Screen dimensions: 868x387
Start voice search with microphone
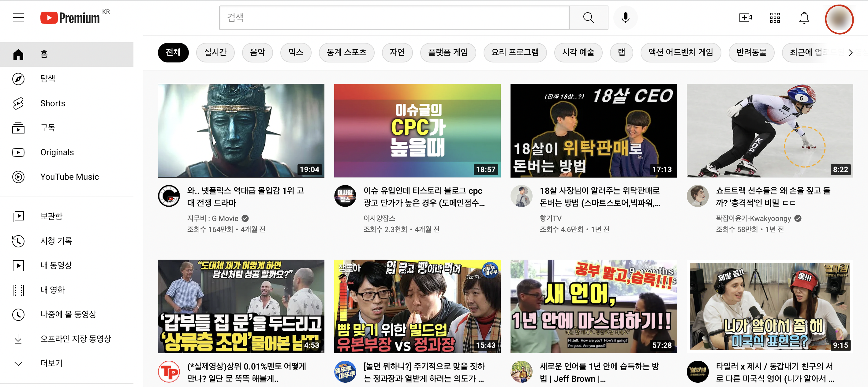(x=625, y=17)
